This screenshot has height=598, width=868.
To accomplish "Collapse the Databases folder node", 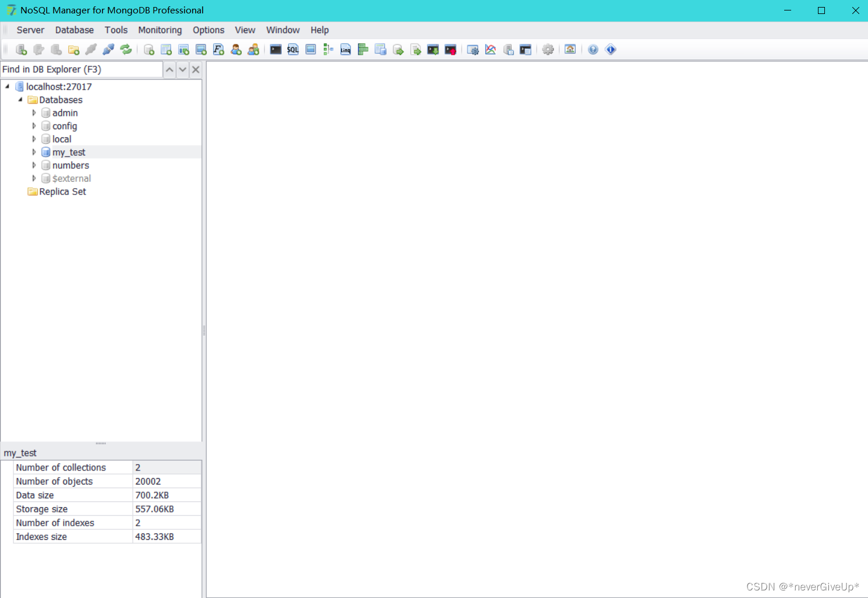I will click(x=20, y=100).
